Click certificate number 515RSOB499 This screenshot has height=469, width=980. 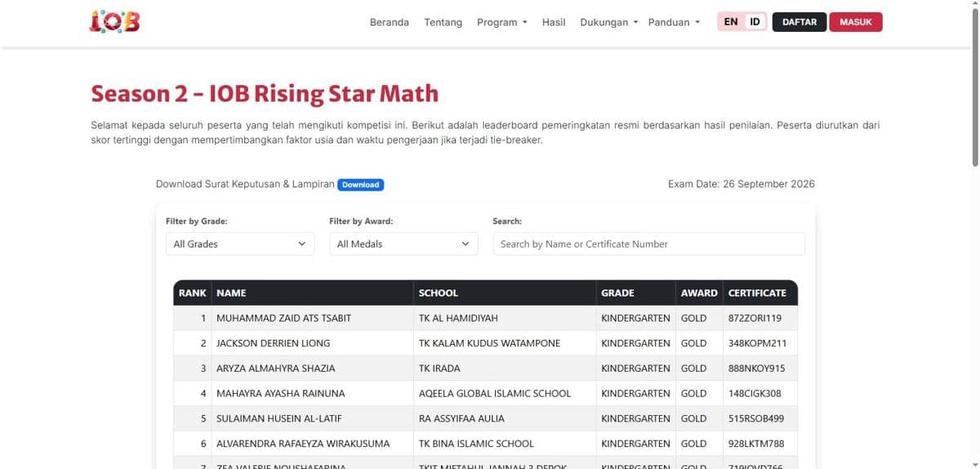(755, 418)
